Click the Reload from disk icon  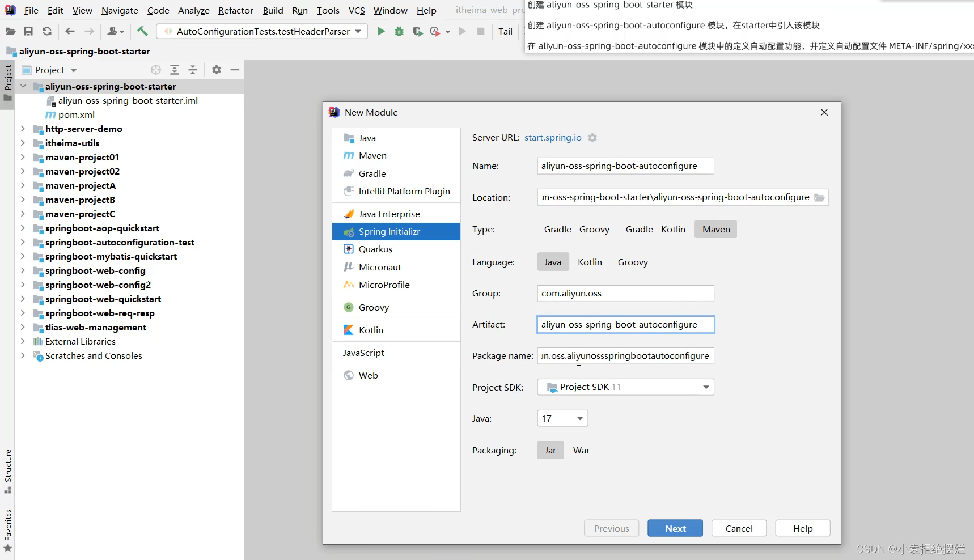click(x=47, y=31)
